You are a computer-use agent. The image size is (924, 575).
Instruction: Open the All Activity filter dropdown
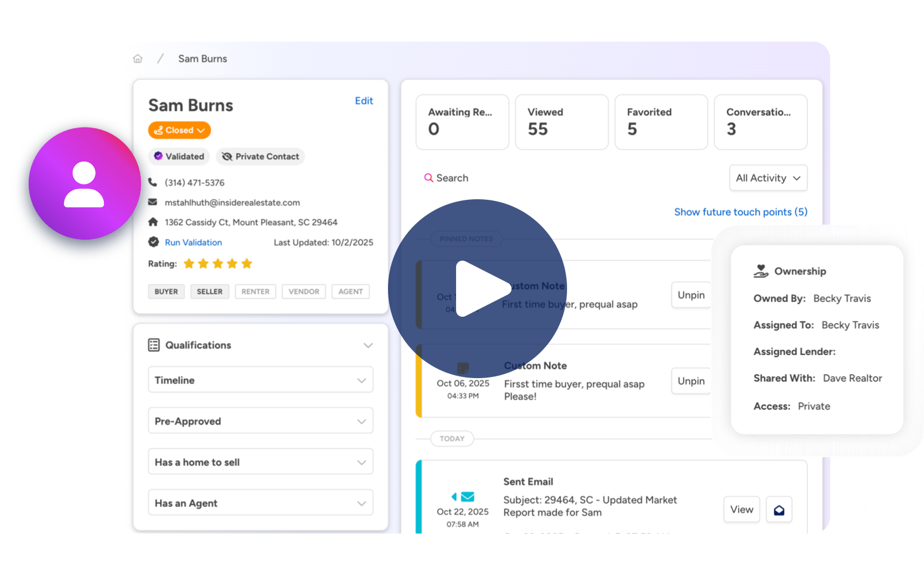(x=768, y=178)
